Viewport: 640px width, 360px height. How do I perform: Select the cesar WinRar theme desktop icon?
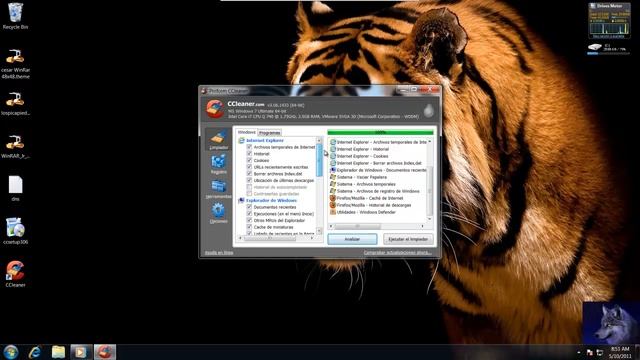point(16,64)
